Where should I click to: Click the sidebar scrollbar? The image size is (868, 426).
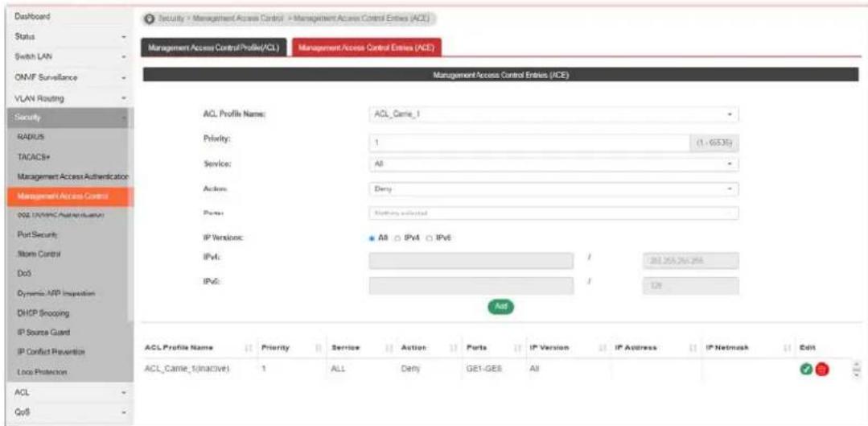[x=130, y=216]
